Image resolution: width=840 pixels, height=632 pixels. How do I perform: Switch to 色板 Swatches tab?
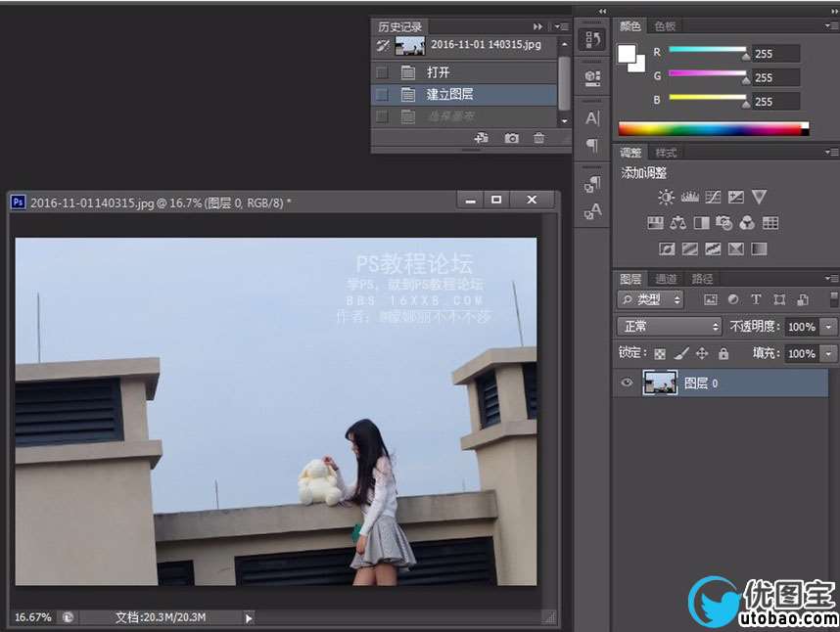click(665, 26)
